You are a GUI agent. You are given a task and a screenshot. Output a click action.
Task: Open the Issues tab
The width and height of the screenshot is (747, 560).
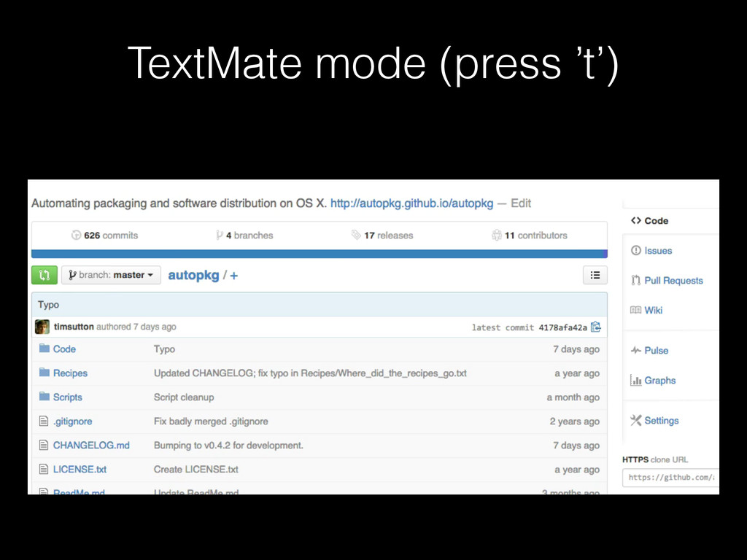pyautogui.click(x=658, y=251)
